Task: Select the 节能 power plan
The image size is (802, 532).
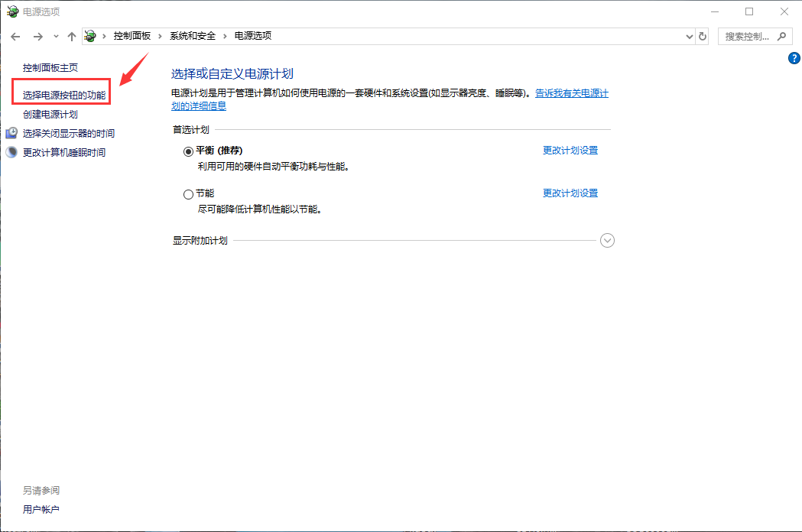Action: (x=188, y=194)
